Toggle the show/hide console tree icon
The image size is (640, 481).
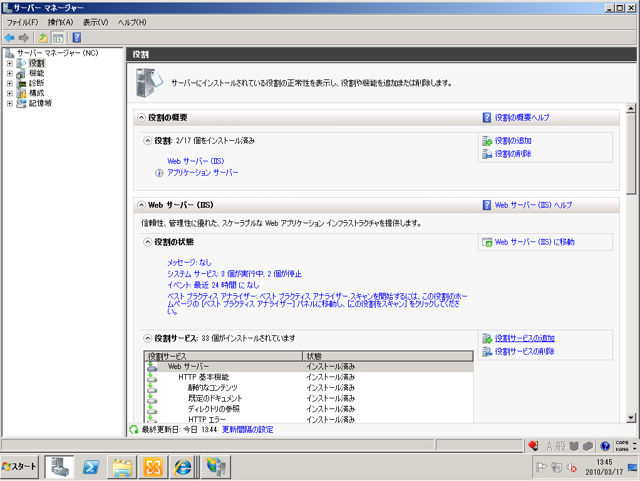tap(58, 38)
